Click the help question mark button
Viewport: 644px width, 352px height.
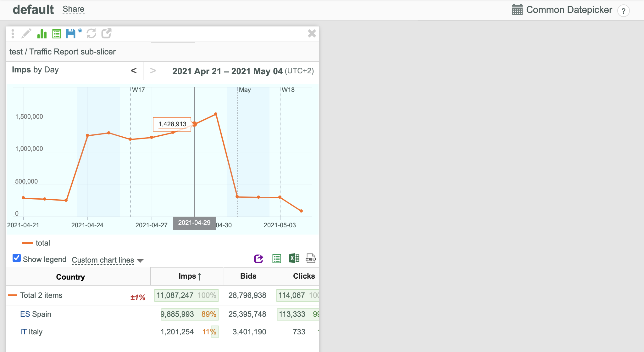click(623, 11)
